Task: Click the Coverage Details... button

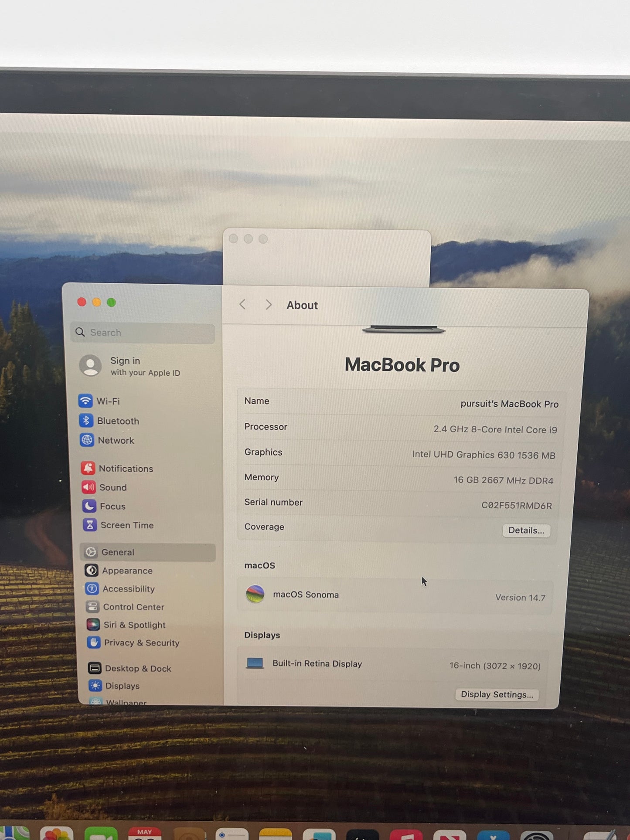Action: 526,531
